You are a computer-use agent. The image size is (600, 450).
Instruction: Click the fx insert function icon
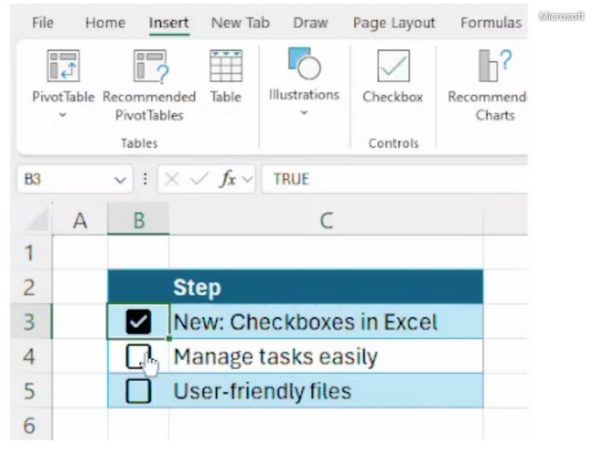pos(228,179)
